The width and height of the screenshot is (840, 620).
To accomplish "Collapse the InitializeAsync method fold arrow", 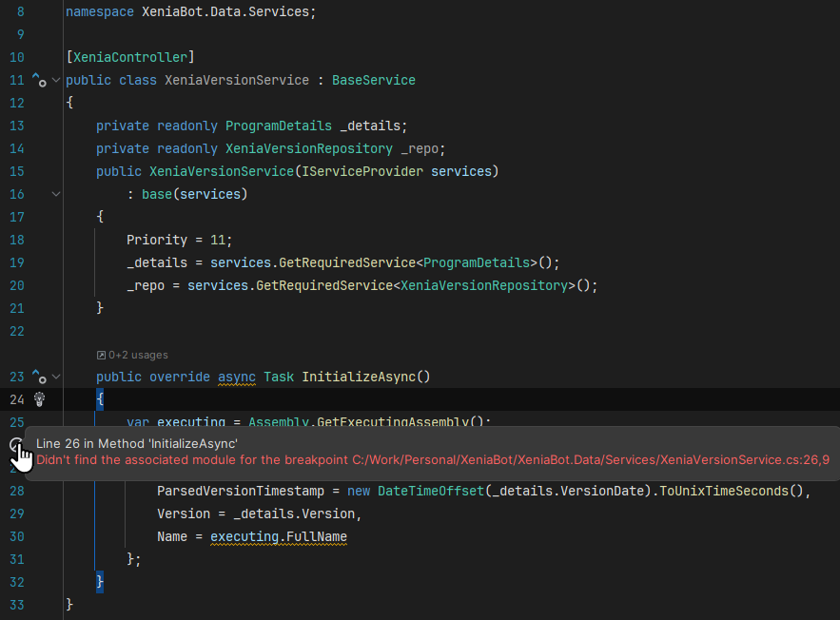I will [x=56, y=378].
